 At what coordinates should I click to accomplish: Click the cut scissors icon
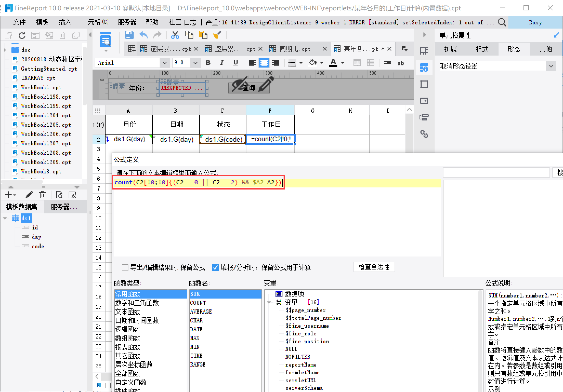[x=175, y=35]
